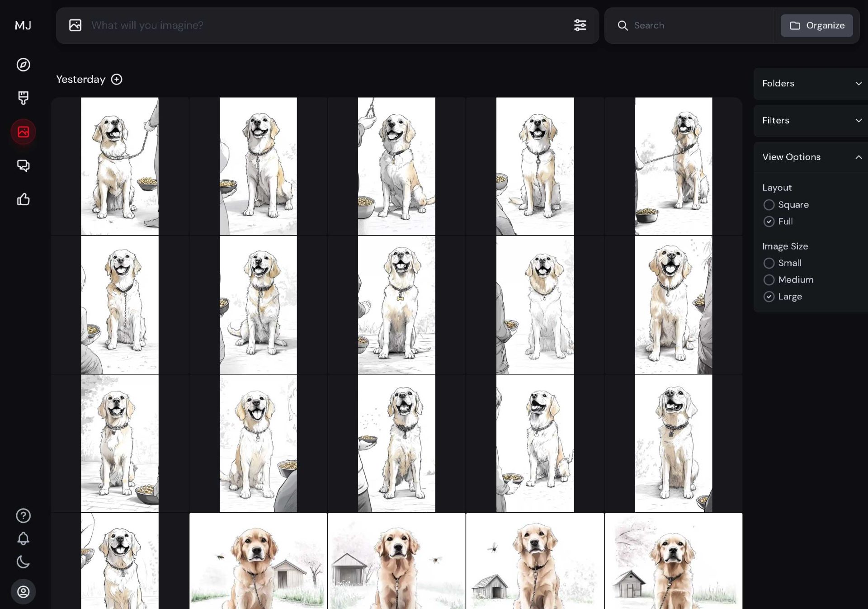Screen dimensions: 868x609
Task: Click the image upload icon in prompt bar
Action: tap(75, 25)
